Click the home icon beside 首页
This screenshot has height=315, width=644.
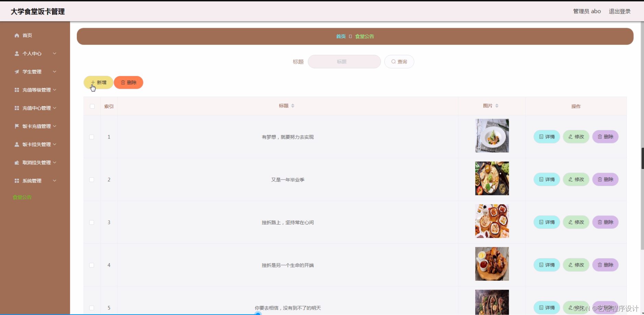coord(16,35)
